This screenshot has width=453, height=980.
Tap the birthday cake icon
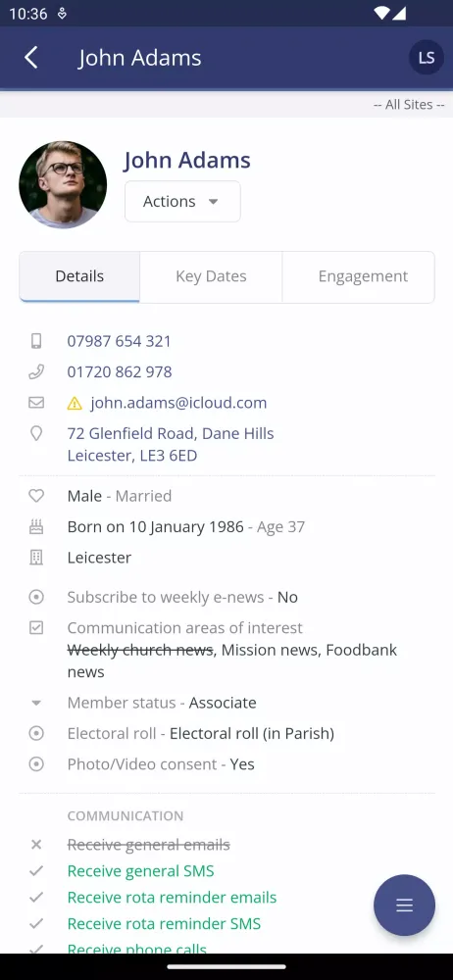coord(36,527)
